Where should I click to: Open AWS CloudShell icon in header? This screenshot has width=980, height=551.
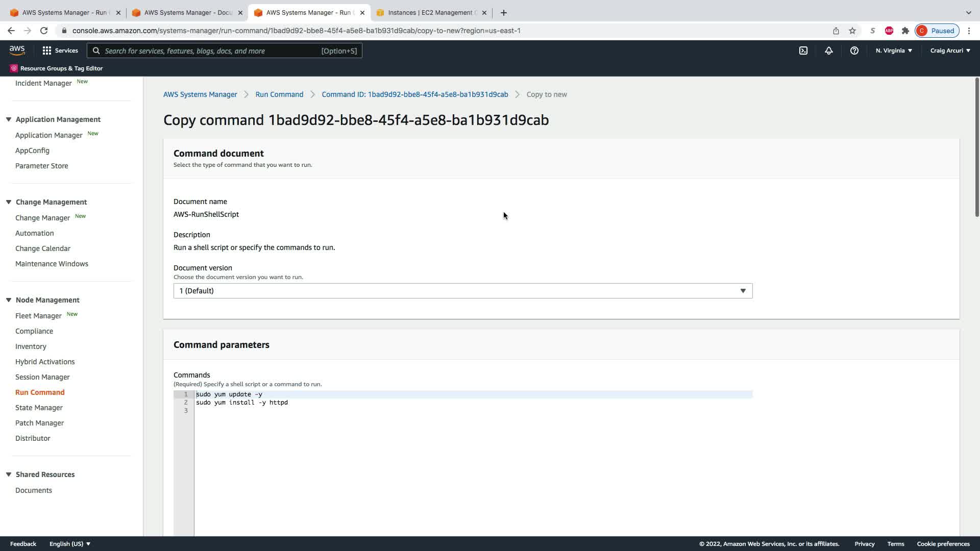tap(803, 51)
